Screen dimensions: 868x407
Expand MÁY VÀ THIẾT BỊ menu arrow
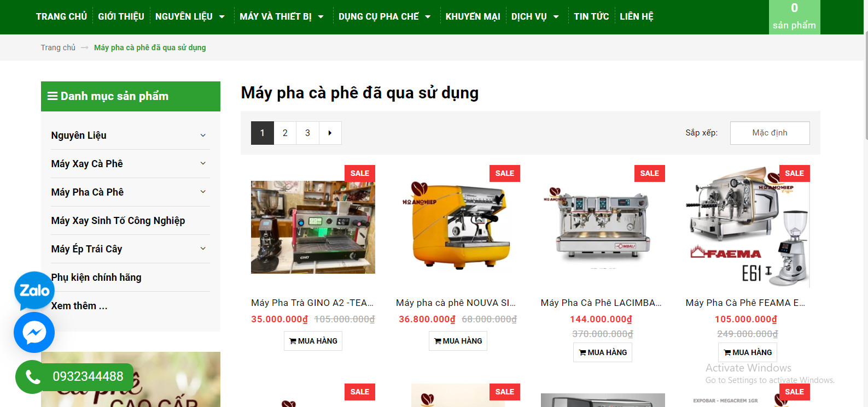(x=321, y=17)
